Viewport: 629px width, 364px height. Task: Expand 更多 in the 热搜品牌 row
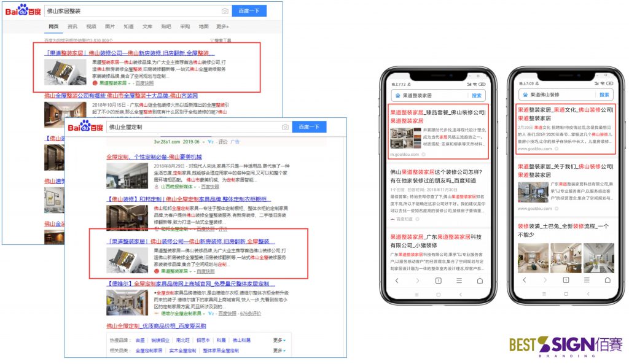coord(279,340)
